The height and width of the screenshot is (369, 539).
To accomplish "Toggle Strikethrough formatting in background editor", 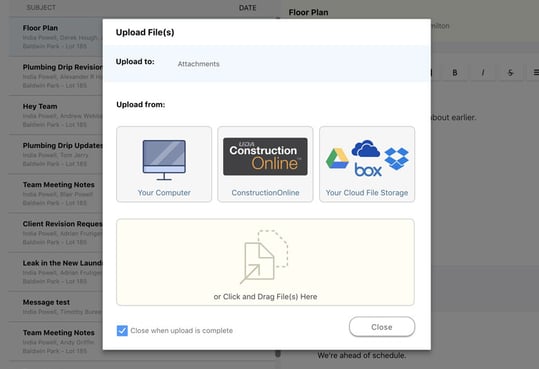I will (x=510, y=73).
